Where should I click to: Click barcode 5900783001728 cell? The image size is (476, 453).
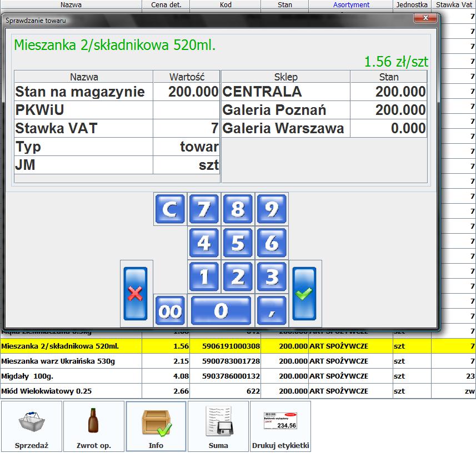pyautogui.click(x=226, y=361)
